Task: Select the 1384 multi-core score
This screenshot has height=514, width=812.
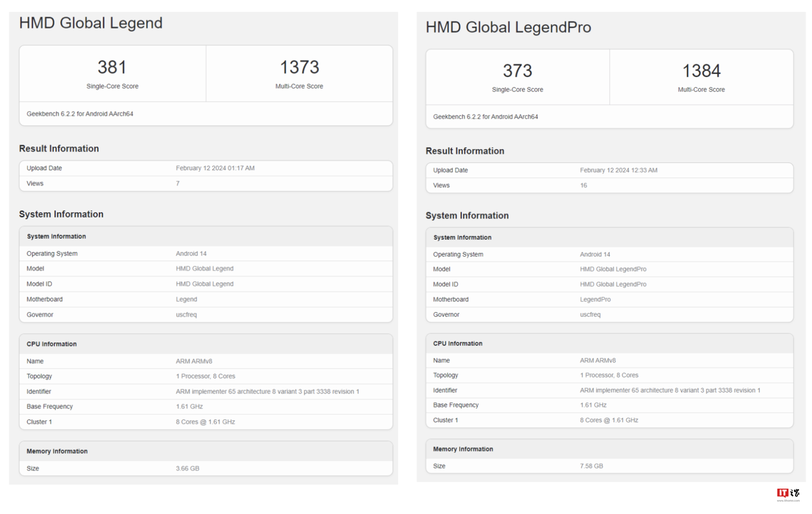Action: tap(701, 70)
